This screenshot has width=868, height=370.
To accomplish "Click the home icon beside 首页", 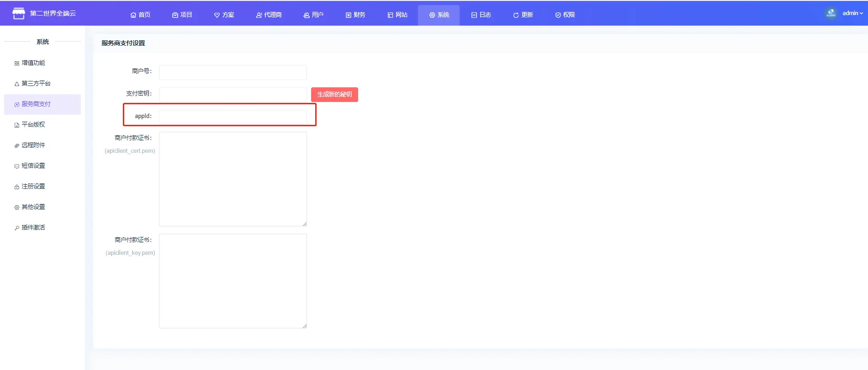I will (133, 15).
